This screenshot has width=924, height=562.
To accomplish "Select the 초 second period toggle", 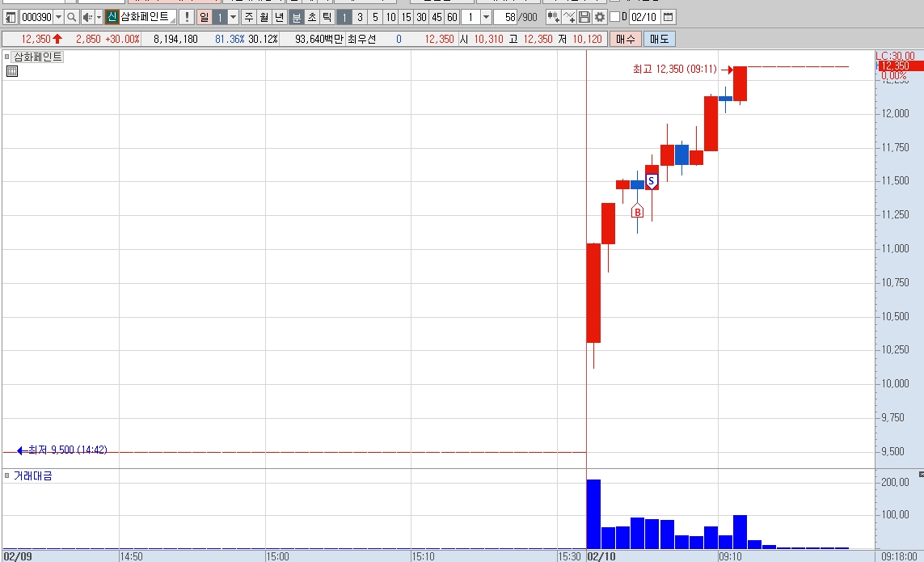I will (x=312, y=17).
